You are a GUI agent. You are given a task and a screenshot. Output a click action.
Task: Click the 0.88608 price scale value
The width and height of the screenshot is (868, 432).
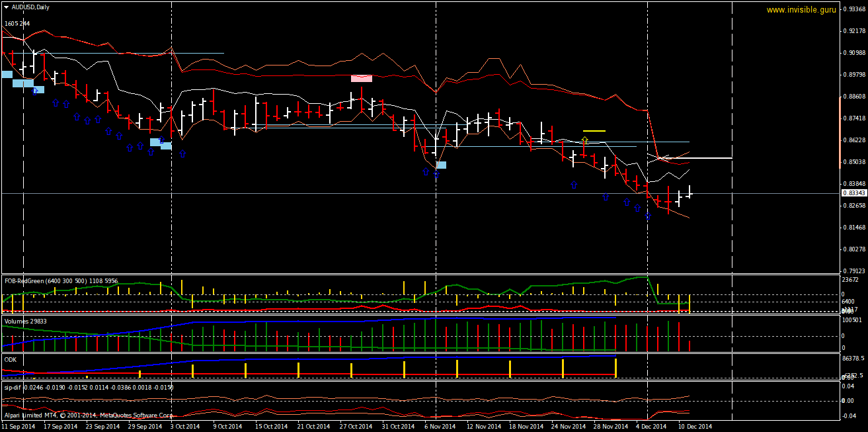tap(853, 96)
